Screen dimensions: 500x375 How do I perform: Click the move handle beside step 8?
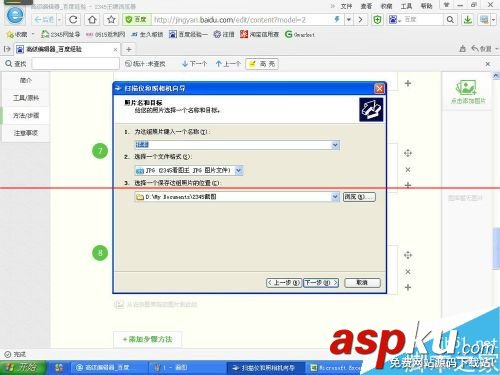point(408,255)
